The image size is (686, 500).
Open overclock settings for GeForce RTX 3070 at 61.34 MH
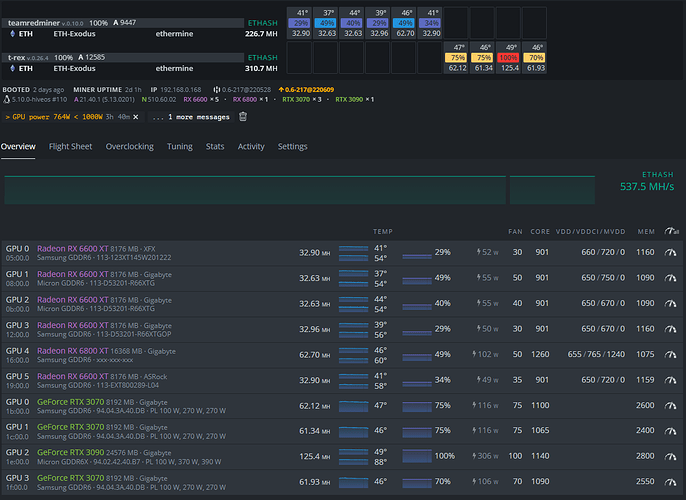click(x=670, y=431)
